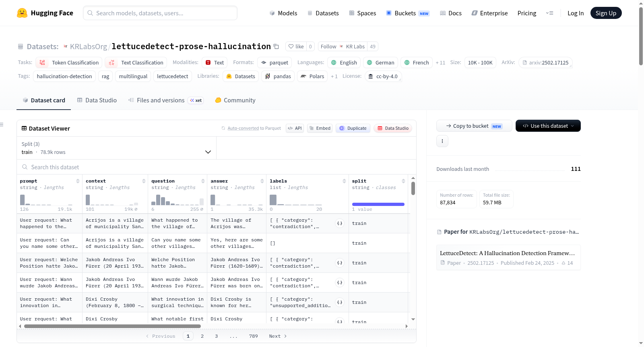Sort by the answer column
Viewport: 644px width, 347px height.
(262, 181)
